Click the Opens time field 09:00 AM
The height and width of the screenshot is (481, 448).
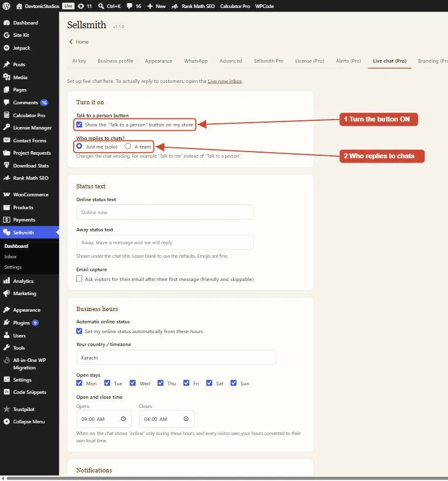click(x=104, y=418)
